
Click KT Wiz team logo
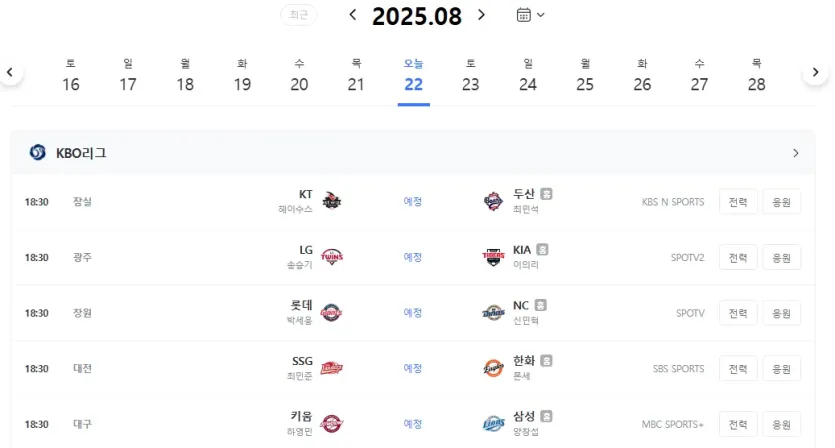point(332,201)
